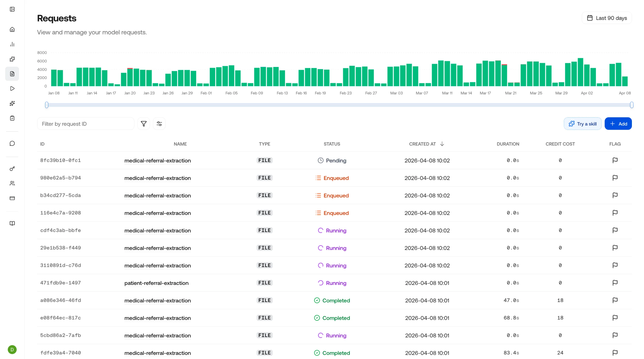Flag request e08f64ec-817c
The height and width of the screenshot is (359, 644).
pos(615,318)
